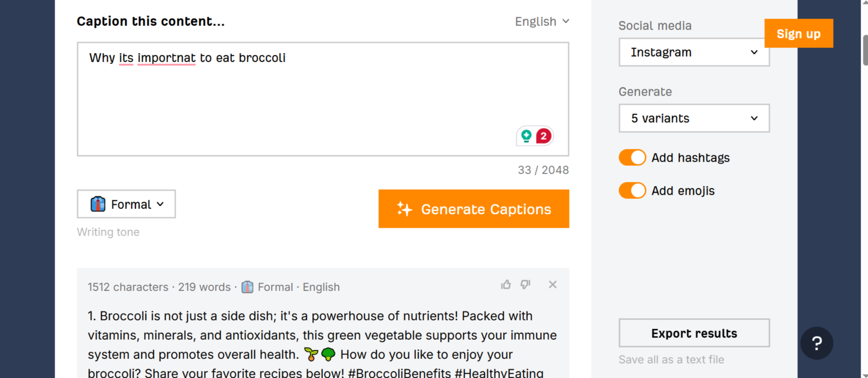Expand the Instagram social media dropdown
The image size is (868, 378).
(694, 52)
